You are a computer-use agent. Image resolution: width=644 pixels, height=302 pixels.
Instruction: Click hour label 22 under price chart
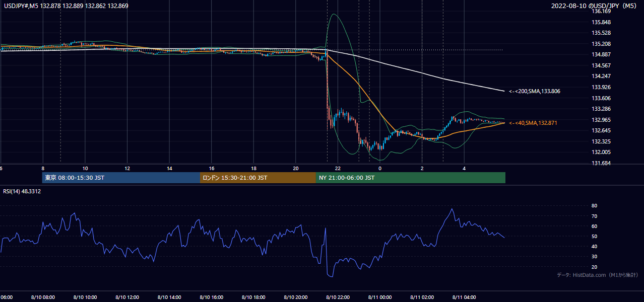tap(338, 169)
